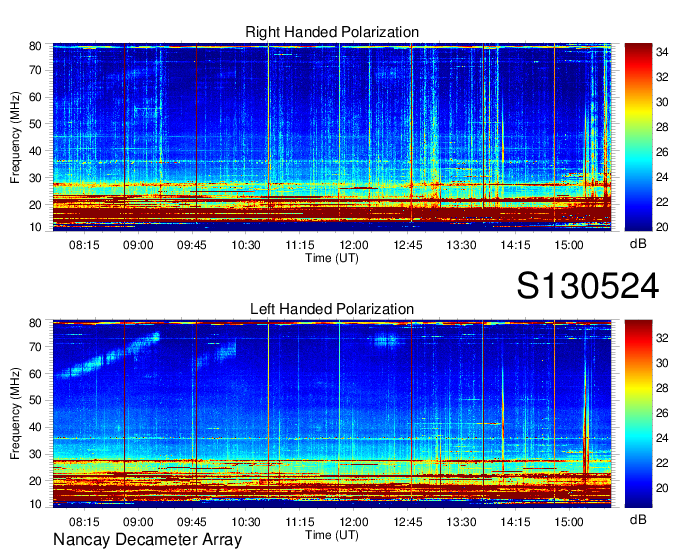The image size is (680, 552).
Task: Click the "09:45" tick on the top plot
Action: point(192,245)
